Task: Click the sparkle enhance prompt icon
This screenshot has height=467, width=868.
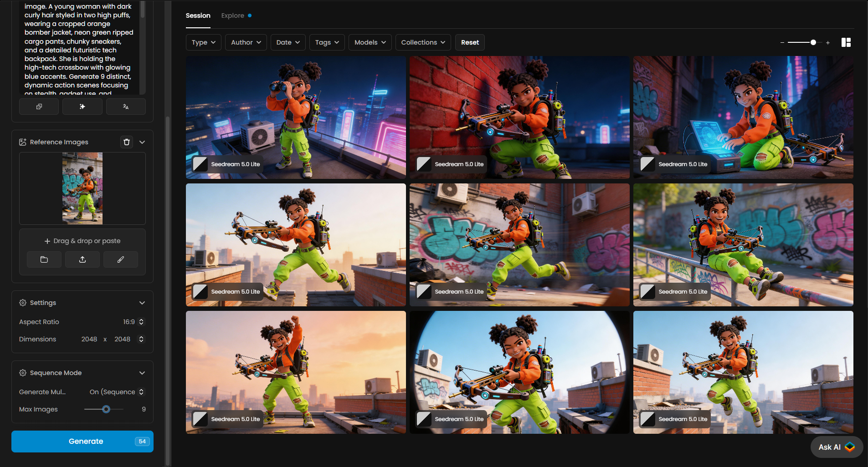Action: (82, 107)
